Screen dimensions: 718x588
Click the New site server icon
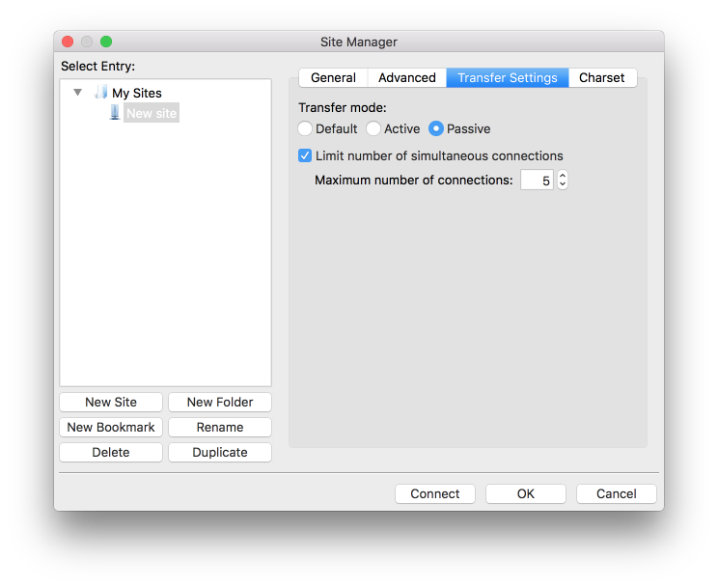click(x=115, y=113)
